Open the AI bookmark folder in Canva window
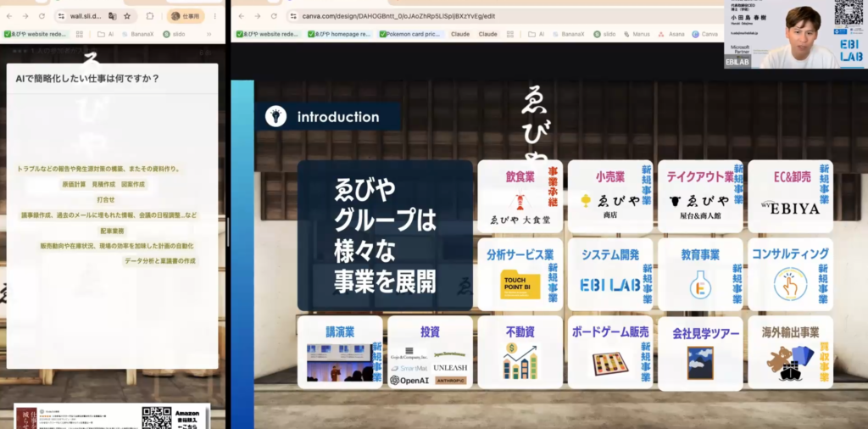 coord(536,34)
